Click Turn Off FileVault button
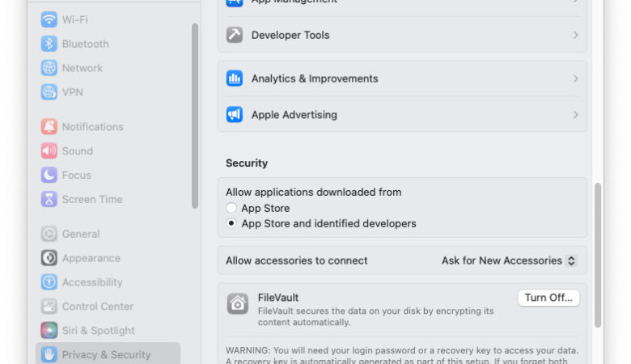 click(x=548, y=298)
